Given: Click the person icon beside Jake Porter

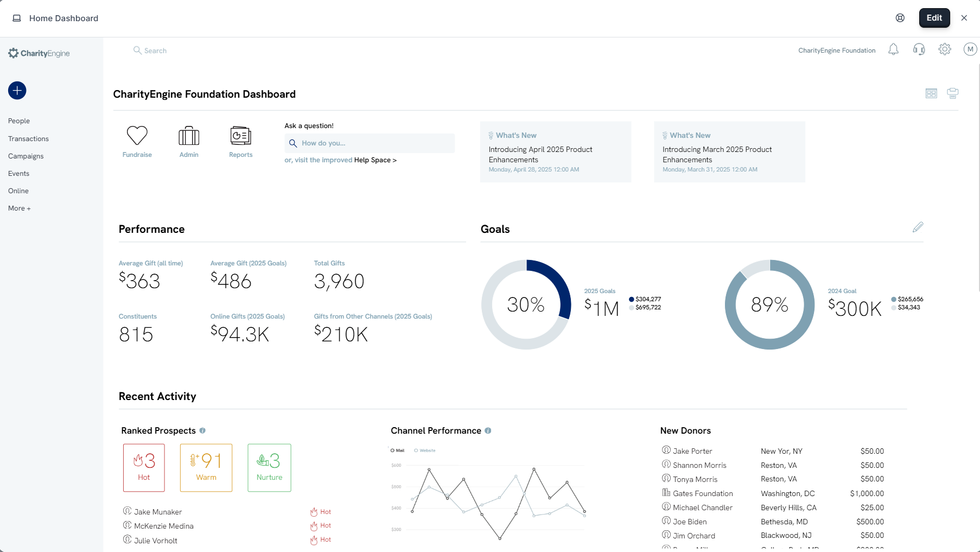Looking at the screenshot, I should click(x=666, y=450).
